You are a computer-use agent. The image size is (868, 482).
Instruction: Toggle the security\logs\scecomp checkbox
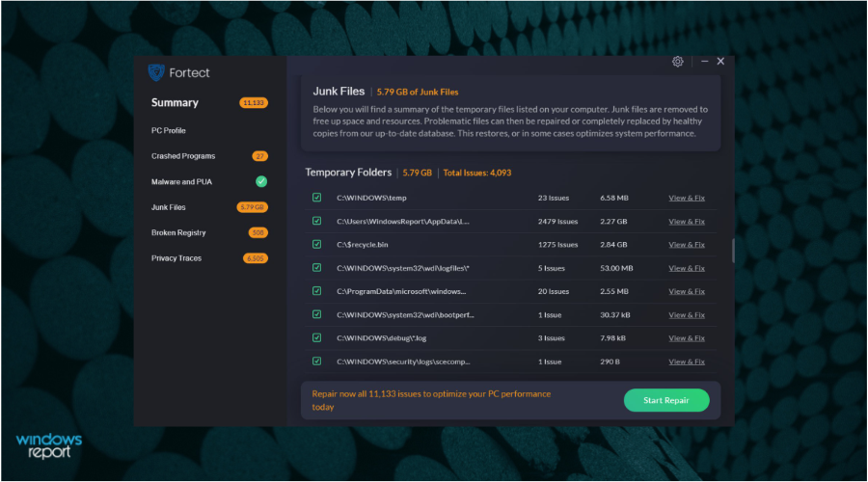tap(316, 361)
